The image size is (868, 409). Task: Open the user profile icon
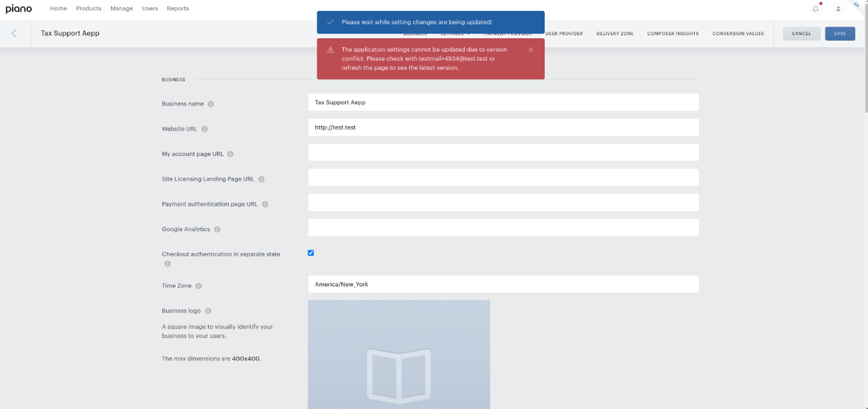(838, 9)
